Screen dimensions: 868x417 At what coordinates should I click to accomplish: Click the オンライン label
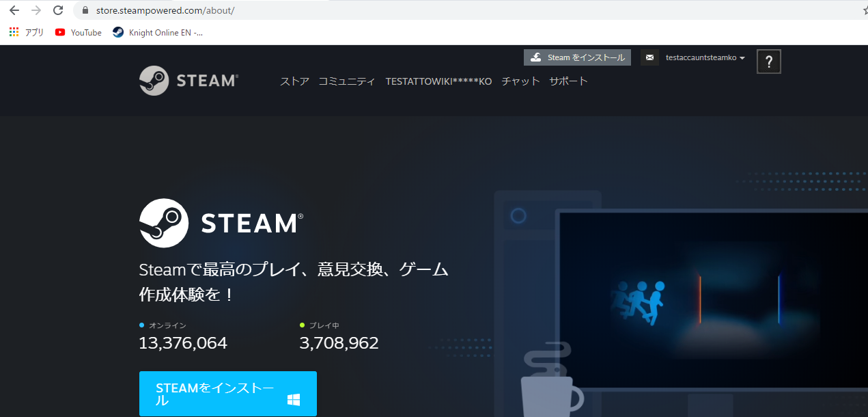click(x=167, y=325)
